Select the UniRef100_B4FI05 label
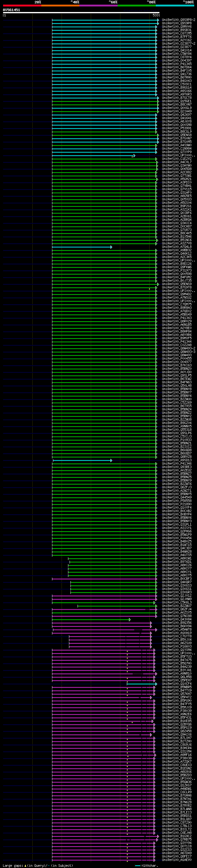 point(177,71)
